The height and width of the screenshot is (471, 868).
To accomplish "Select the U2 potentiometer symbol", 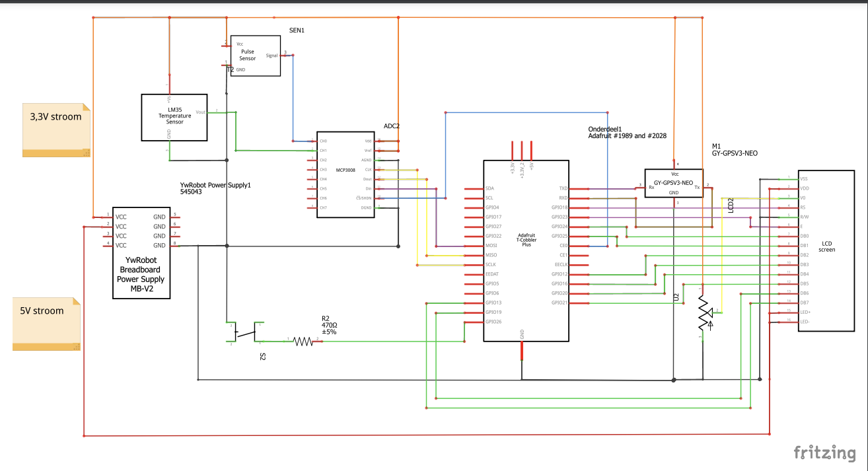I will (707, 311).
